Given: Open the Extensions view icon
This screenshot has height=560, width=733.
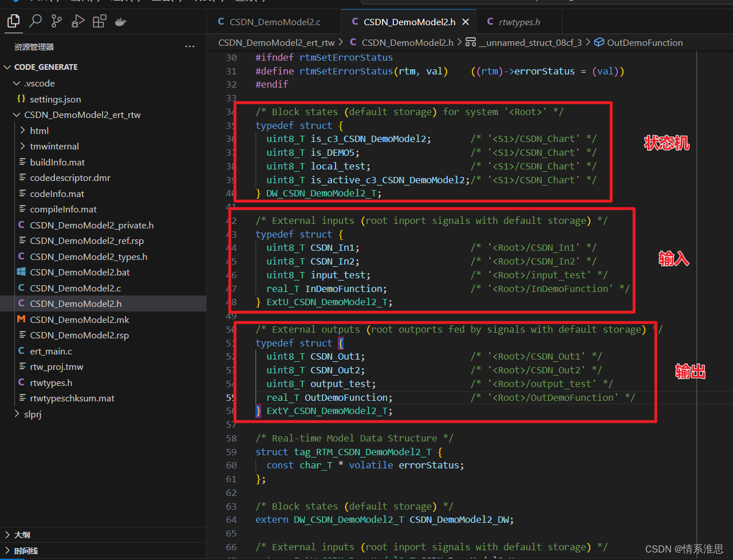Looking at the screenshot, I should 100,22.
